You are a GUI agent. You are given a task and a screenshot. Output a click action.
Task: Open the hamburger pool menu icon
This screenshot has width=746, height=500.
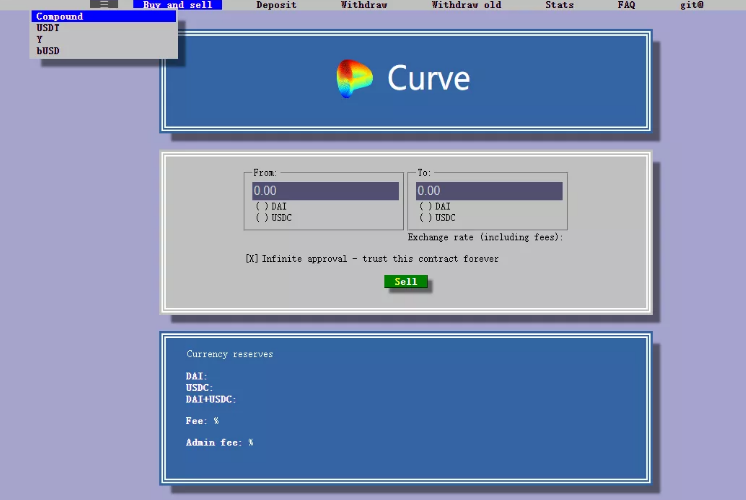(104, 4)
